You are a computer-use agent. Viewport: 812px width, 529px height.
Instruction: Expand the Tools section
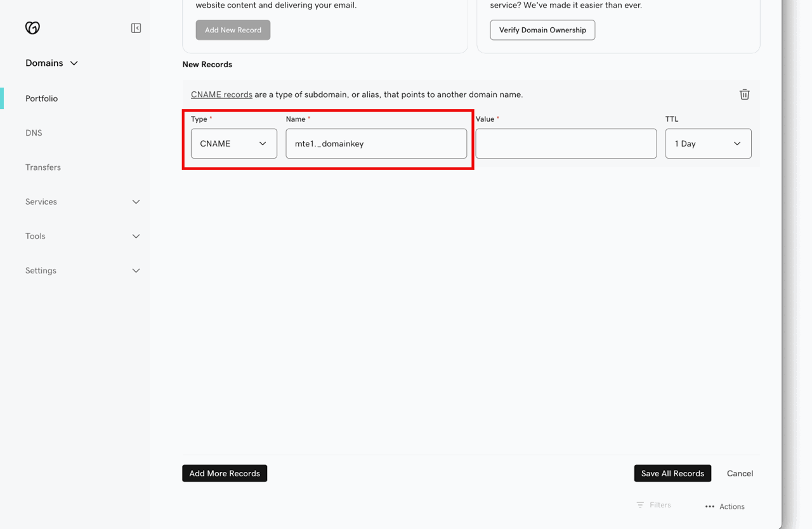(82, 236)
